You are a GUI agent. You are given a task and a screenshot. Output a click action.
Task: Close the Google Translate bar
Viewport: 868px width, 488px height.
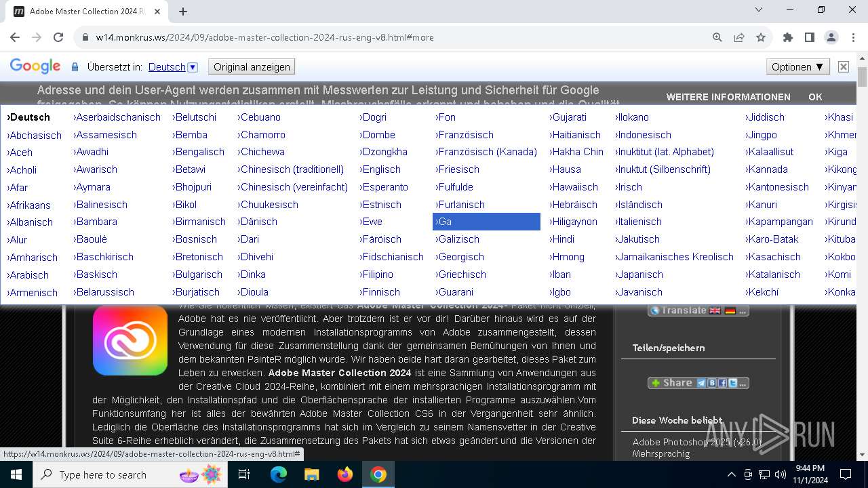(x=844, y=66)
